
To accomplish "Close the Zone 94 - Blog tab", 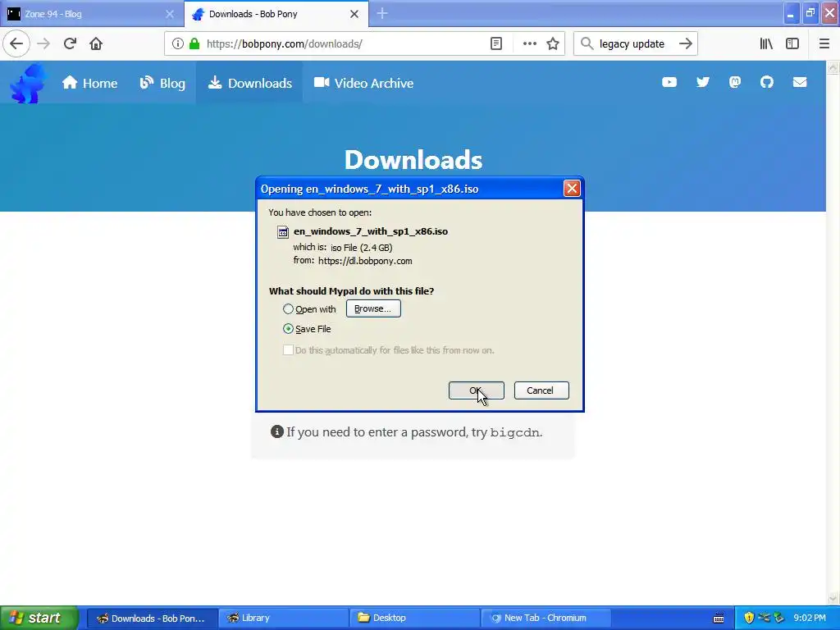I will coord(170,14).
